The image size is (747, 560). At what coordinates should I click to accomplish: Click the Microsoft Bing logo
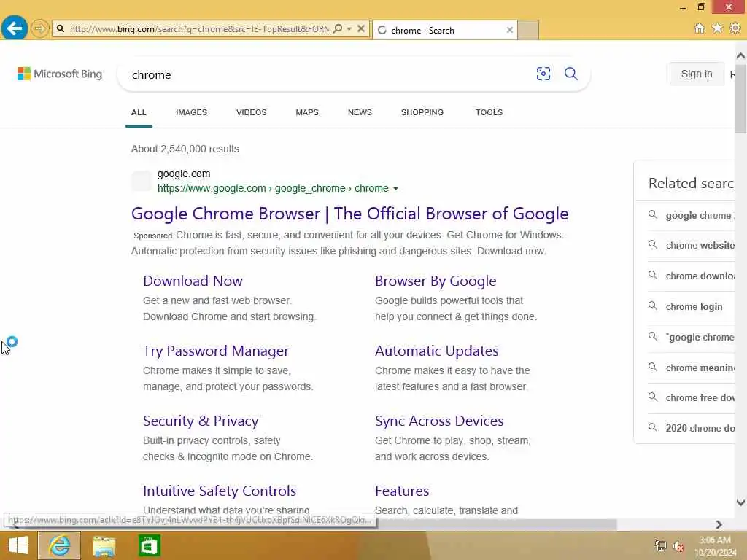click(60, 74)
